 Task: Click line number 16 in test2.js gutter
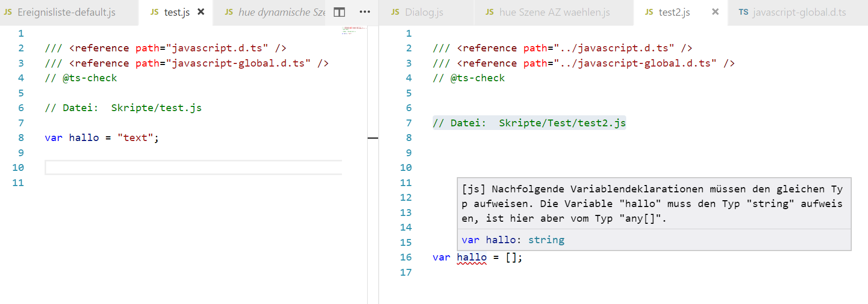point(406,257)
